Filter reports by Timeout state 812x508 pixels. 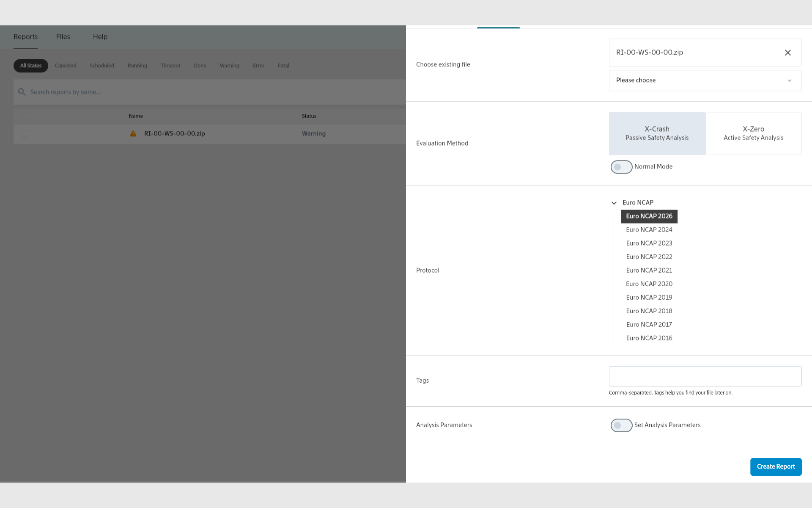[x=170, y=66]
